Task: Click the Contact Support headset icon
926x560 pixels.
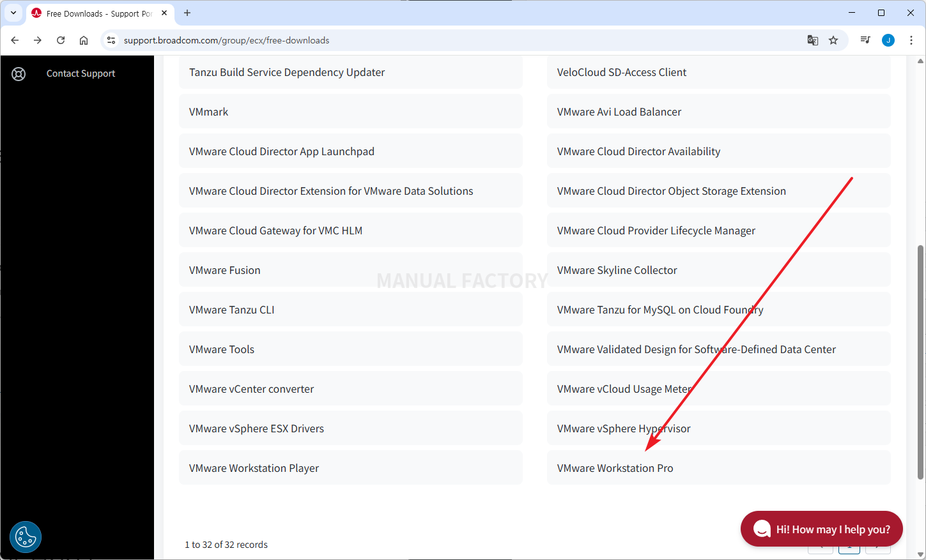Action: pyautogui.click(x=19, y=73)
